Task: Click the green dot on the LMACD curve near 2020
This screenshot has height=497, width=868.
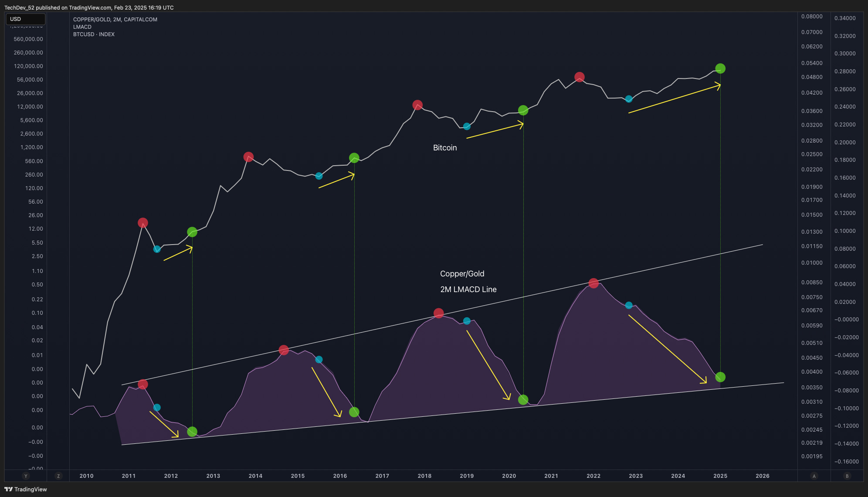Action: 523,399
